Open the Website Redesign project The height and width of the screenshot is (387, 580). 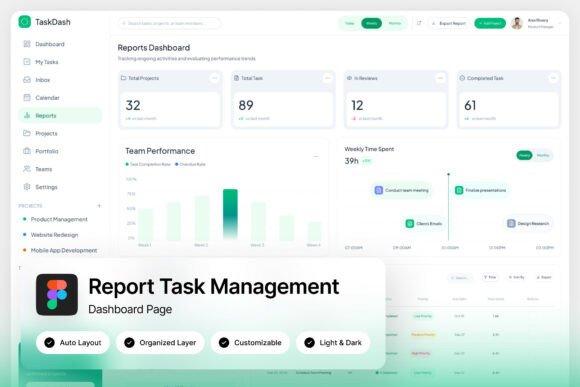pos(51,235)
